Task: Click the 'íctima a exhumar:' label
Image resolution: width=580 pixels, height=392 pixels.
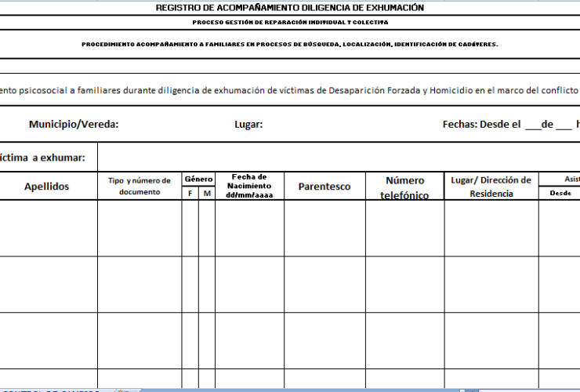Action: (42, 158)
